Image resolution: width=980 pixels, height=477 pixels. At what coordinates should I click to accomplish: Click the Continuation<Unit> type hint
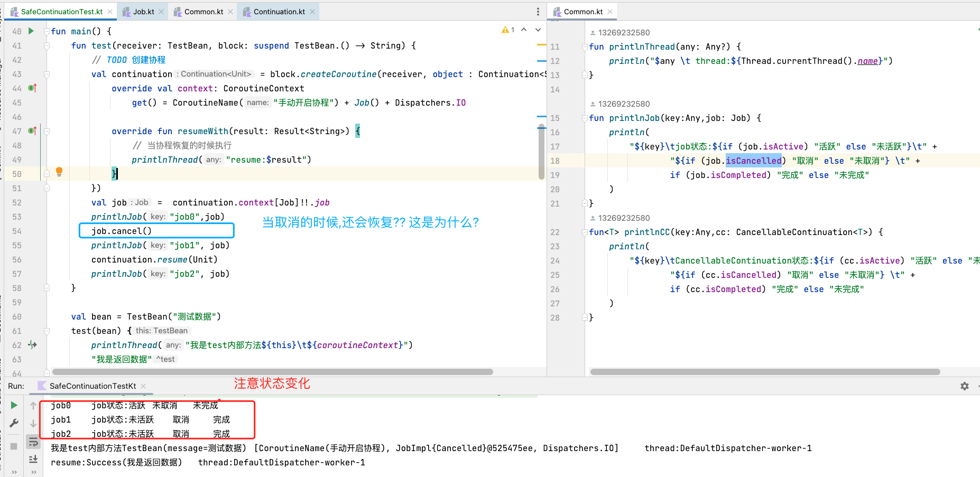point(215,74)
